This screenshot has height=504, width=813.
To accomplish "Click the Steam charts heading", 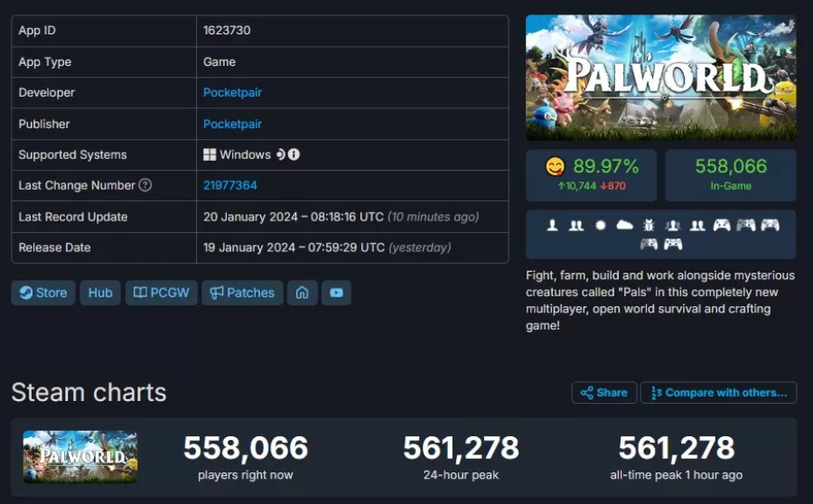I will tap(89, 393).
